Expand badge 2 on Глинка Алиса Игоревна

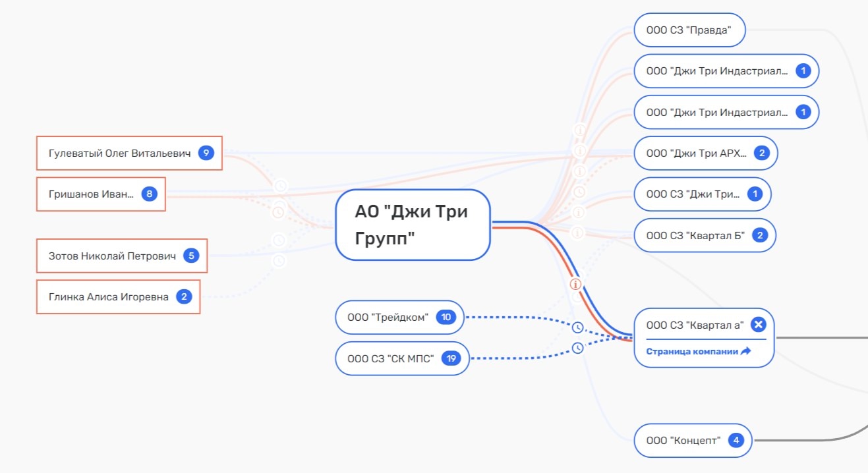click(x=184, y=297)
